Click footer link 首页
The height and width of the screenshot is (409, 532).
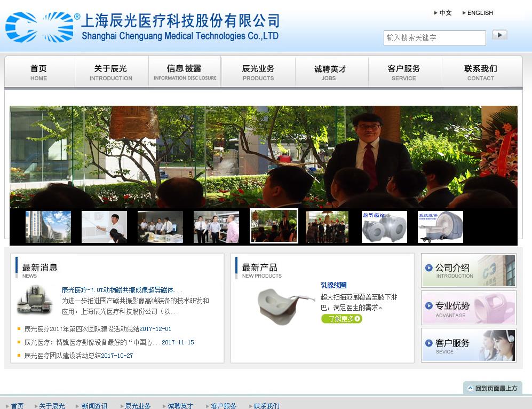pyautogui.click(x=17, y=406)
